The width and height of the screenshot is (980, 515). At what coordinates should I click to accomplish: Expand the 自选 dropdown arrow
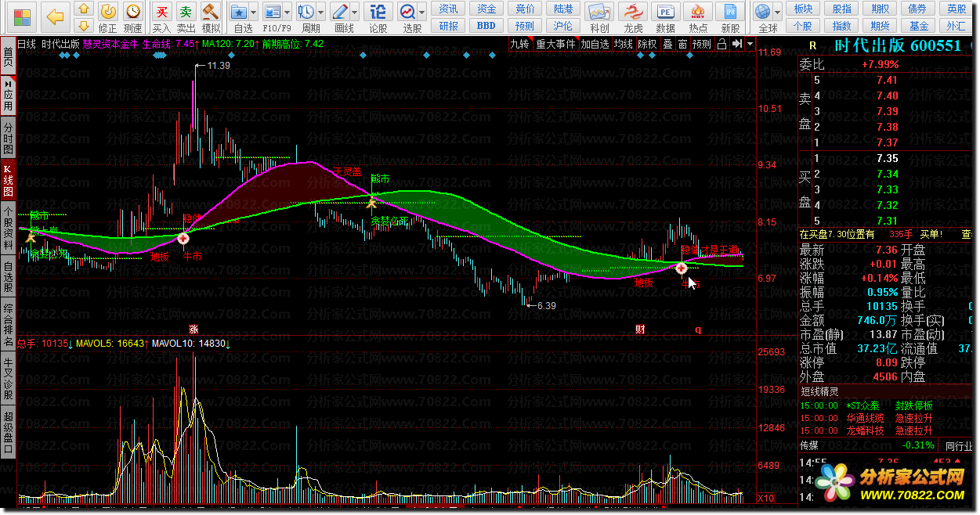click(254, 13)
